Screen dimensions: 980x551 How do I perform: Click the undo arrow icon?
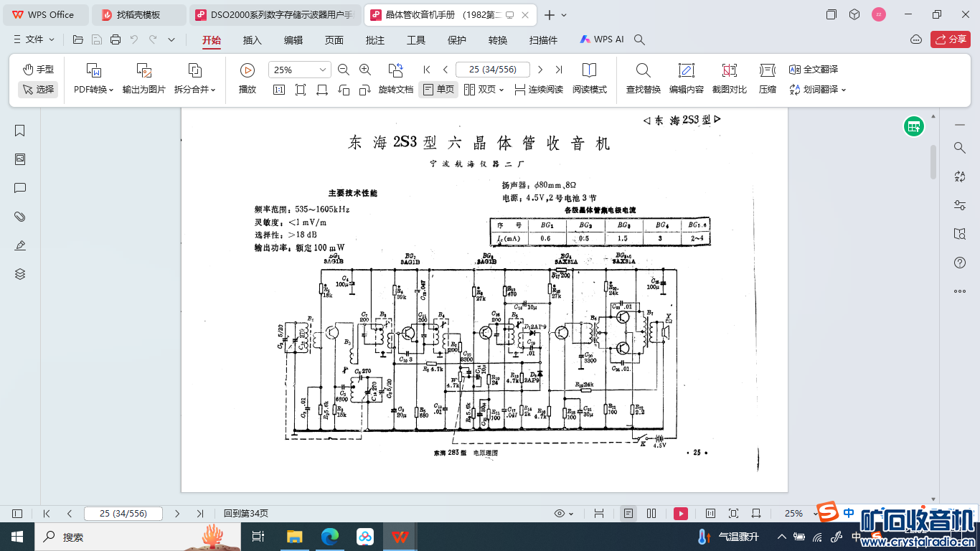click(x=134, y=40)
